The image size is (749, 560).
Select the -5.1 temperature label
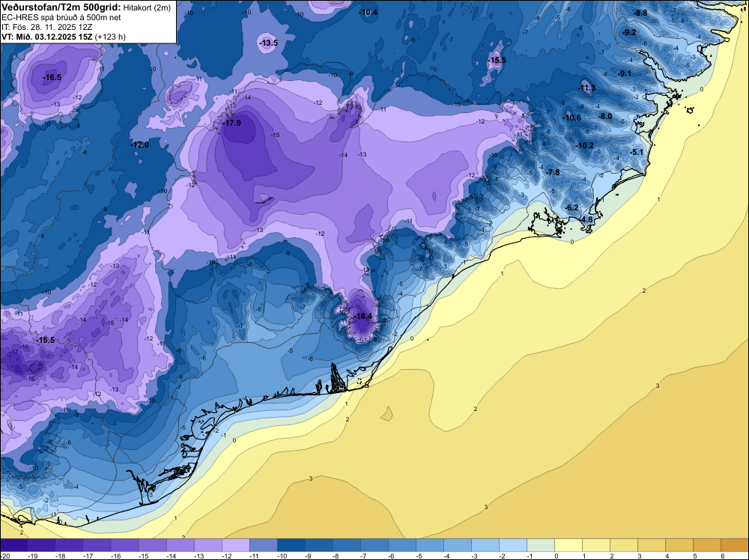pyautogui.click(x=637, y=152)
